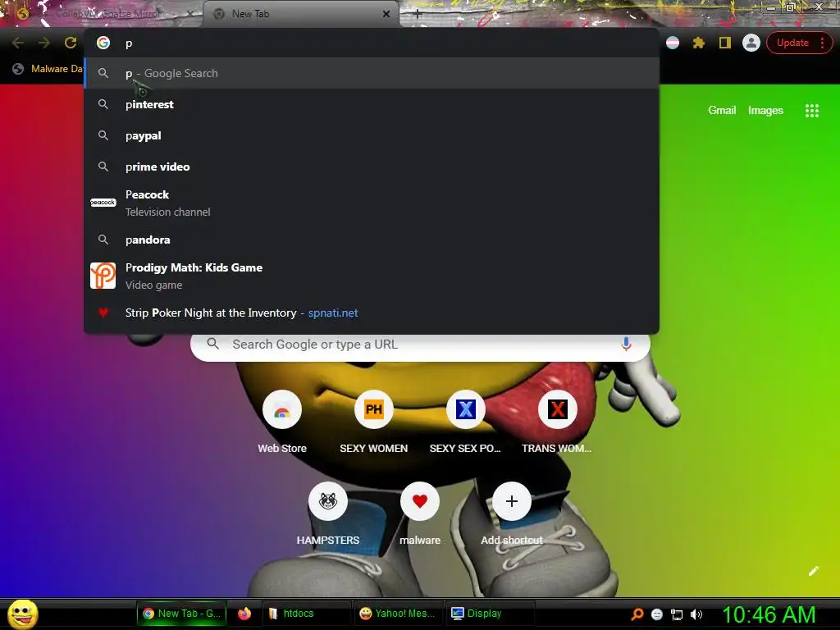Image resolution: width=840 pixels, height=630 pixels.
Task: Open the Malware Da... bookmark
Action: tap(48, 69)
